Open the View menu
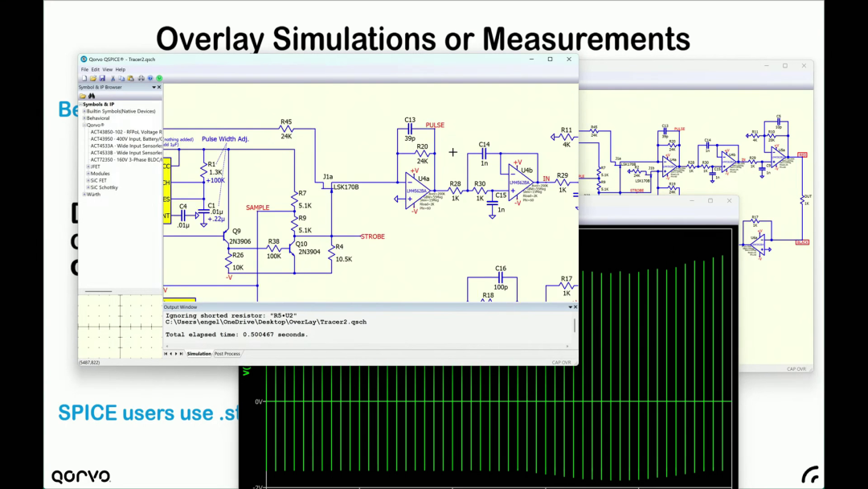868x489 pixels. [108, 69]
